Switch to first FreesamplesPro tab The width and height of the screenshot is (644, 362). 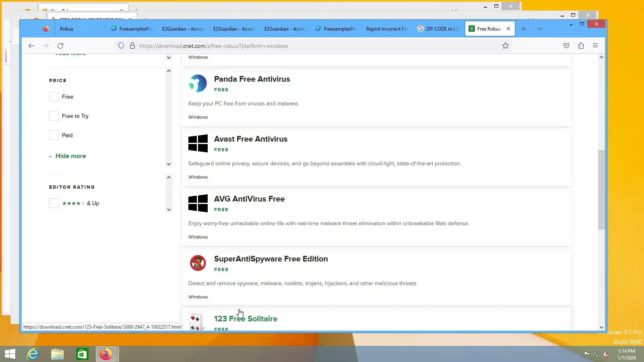[132, 29]
